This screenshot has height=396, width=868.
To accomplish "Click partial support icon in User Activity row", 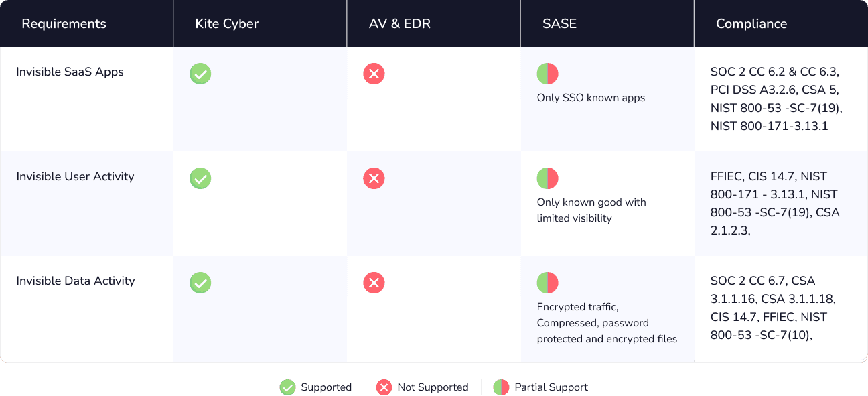I will [547, 178].
